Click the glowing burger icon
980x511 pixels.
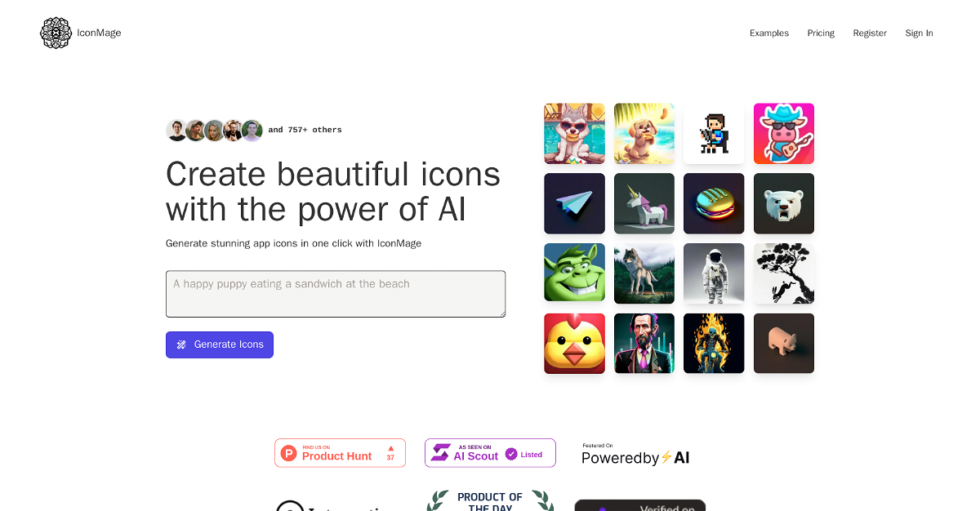(714, 203)
